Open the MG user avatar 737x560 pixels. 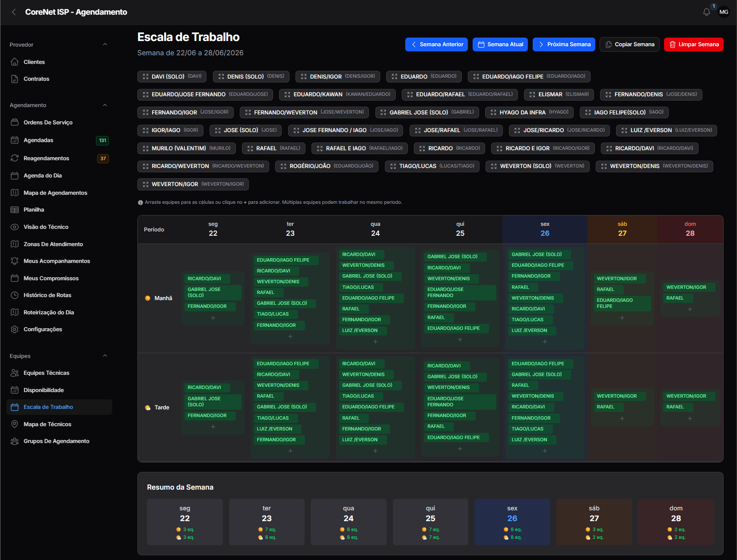point(724,12)
